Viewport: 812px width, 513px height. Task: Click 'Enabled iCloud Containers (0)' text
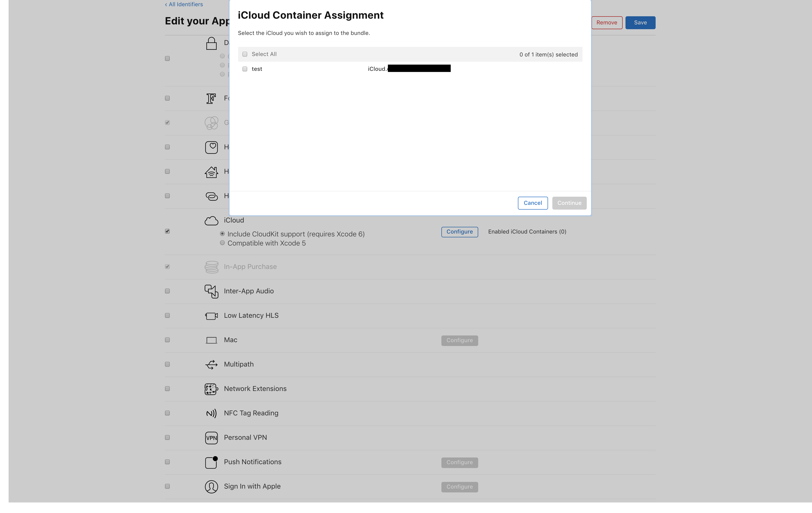tap(527, 232)
